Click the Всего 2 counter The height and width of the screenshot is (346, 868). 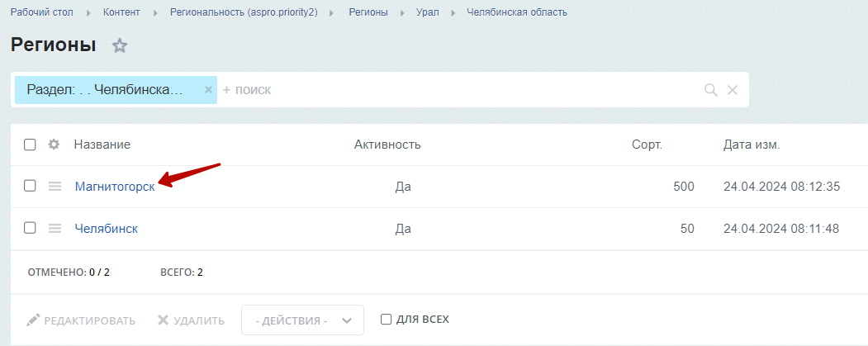182,273
